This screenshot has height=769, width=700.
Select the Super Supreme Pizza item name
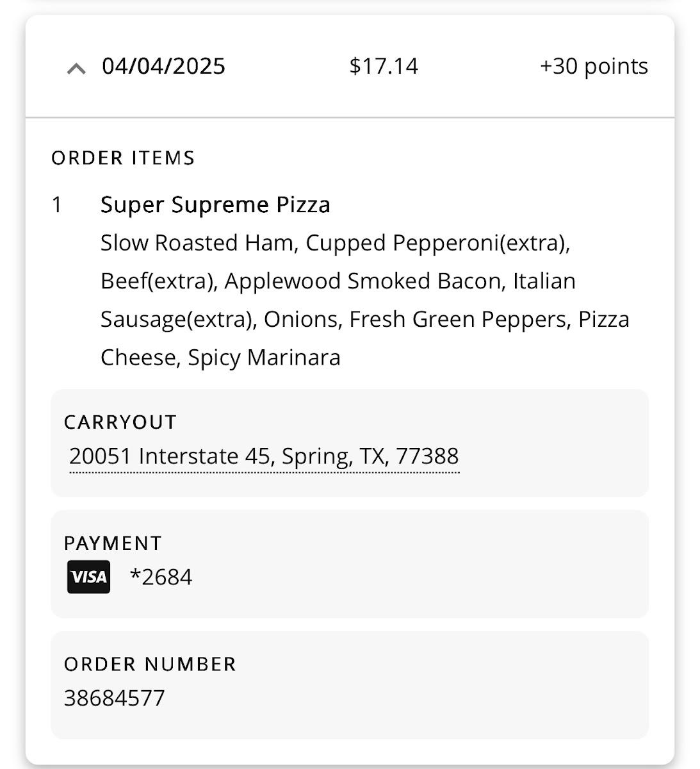(x=215, y=205)
